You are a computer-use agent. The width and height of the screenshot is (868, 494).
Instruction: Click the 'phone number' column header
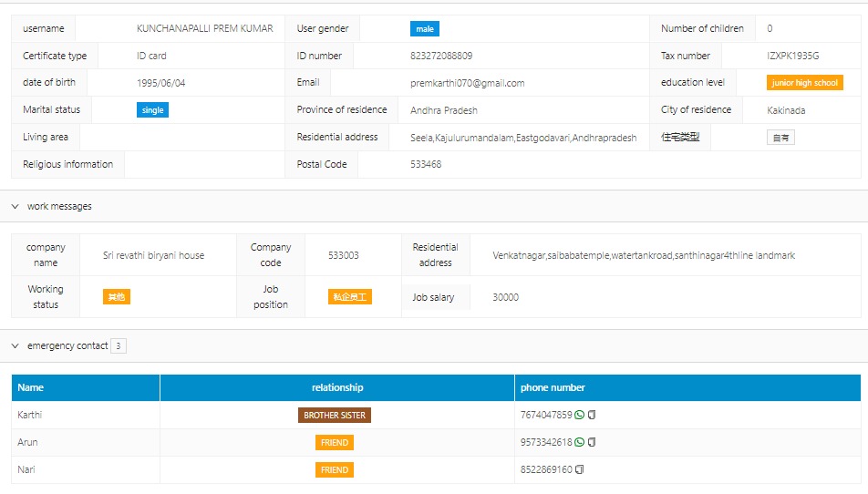coord(553,387)
